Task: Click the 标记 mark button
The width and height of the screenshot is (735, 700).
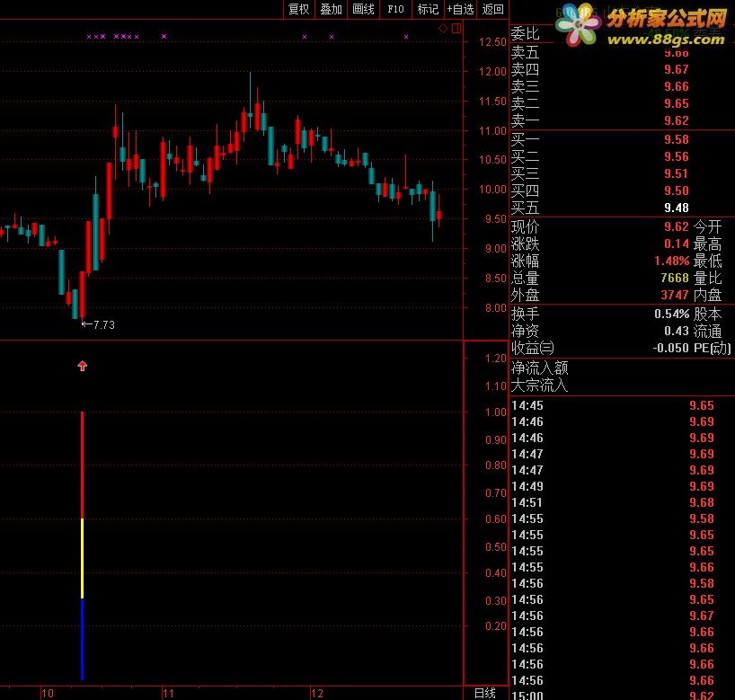Action: pyautogui.click(x=428, y=9)
